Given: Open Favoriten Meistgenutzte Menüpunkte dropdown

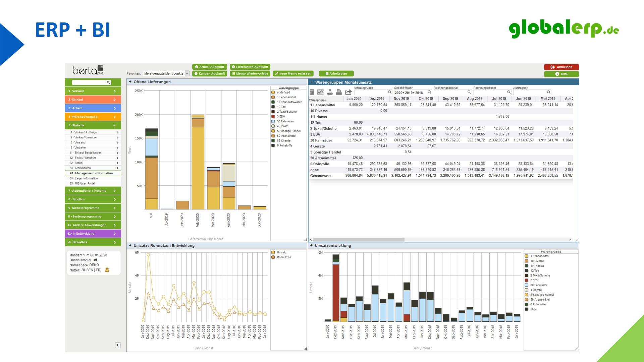Looking at the screenshot, I should tap(187, 73).
